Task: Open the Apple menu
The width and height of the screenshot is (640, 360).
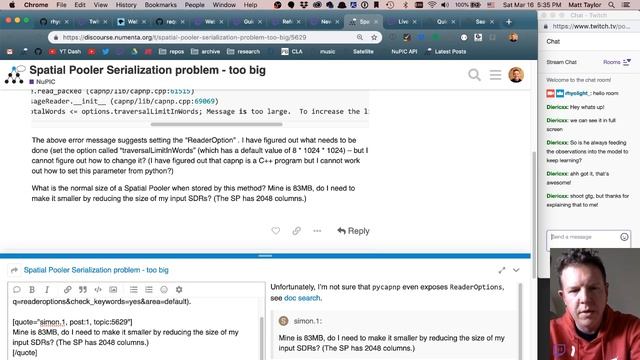Action: (12, 5)
